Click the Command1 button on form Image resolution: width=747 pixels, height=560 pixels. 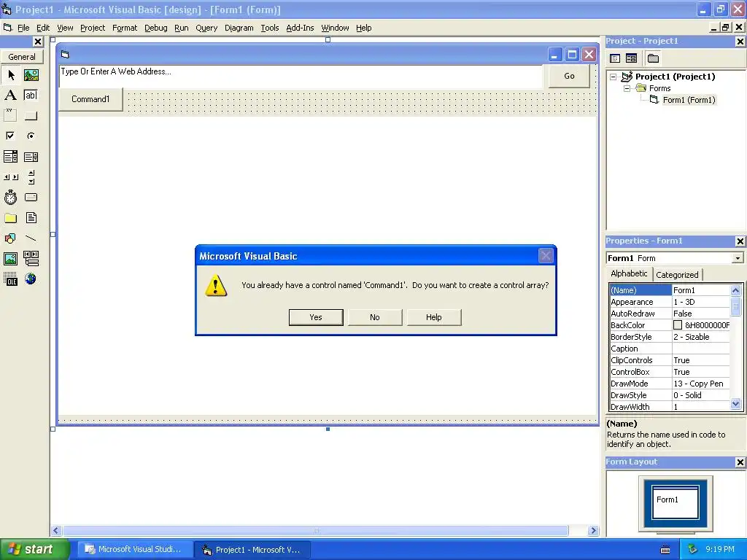pos(90,99)
